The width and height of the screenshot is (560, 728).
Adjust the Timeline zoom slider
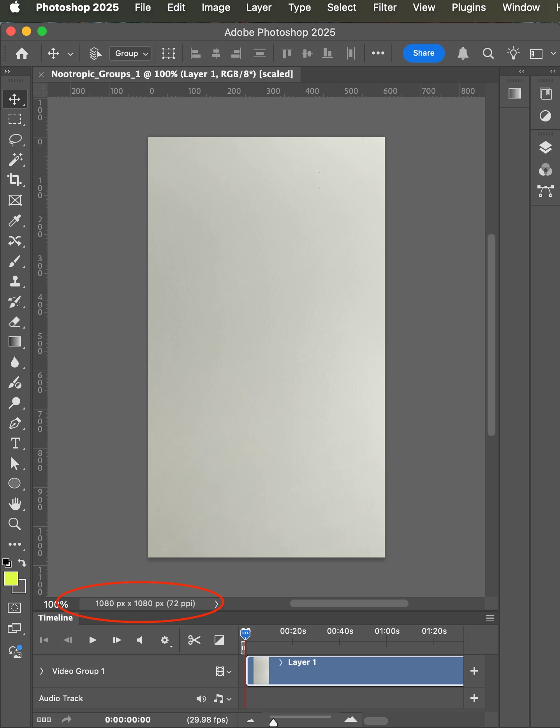[x=273, y=723]
